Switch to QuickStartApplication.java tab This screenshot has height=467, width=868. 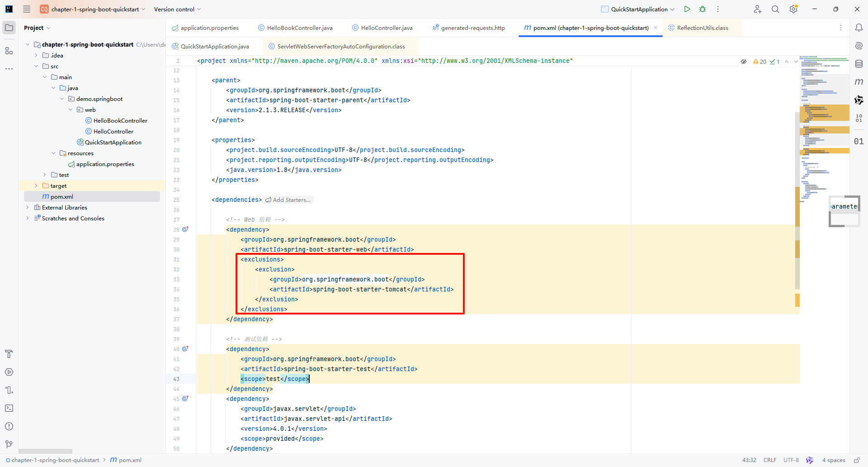tap(211, 46)
